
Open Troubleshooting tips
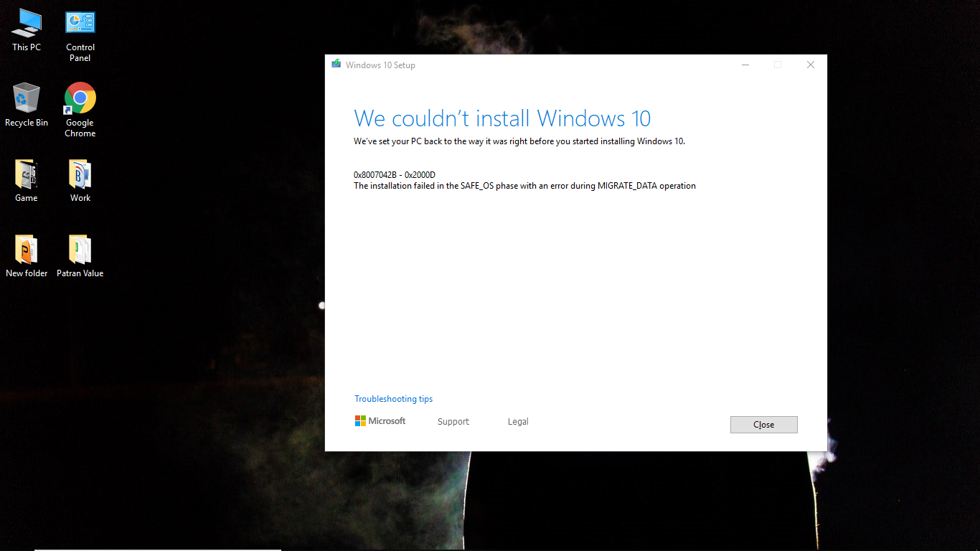pyautogui.click(x=393, y=398)
